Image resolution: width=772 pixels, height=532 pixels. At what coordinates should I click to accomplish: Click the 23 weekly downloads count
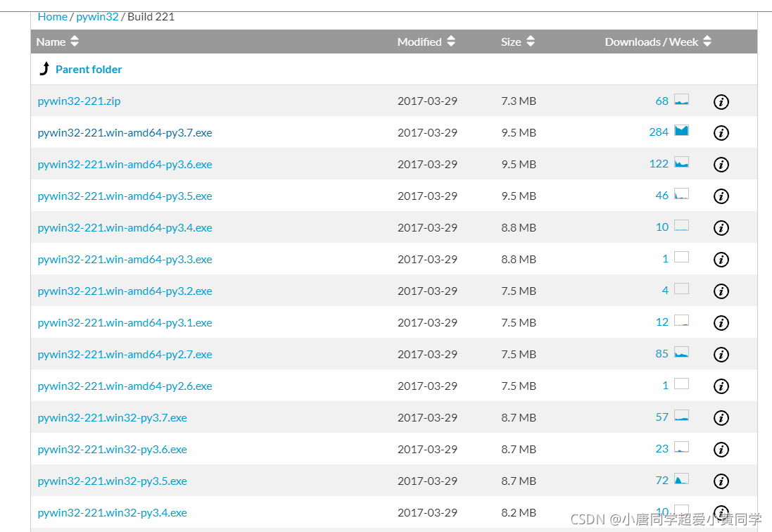tap(662, 448)
